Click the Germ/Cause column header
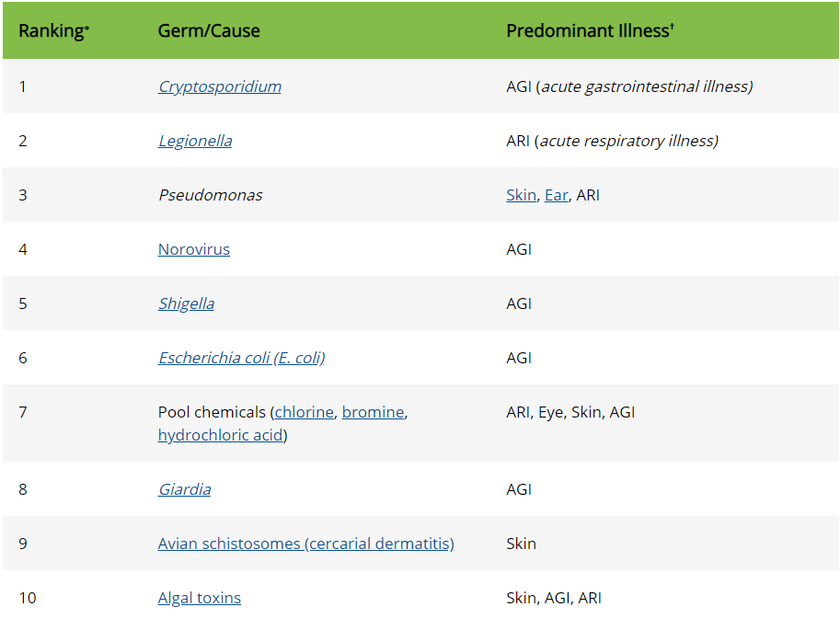This screenshot has width=840, height=630. (209, 31)
